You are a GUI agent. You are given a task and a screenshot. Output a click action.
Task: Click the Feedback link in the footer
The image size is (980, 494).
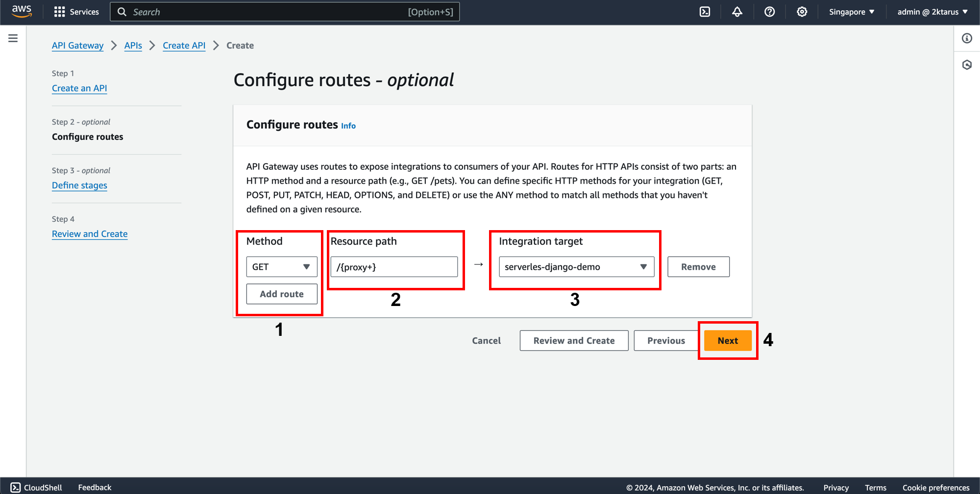tap(95, 487)
